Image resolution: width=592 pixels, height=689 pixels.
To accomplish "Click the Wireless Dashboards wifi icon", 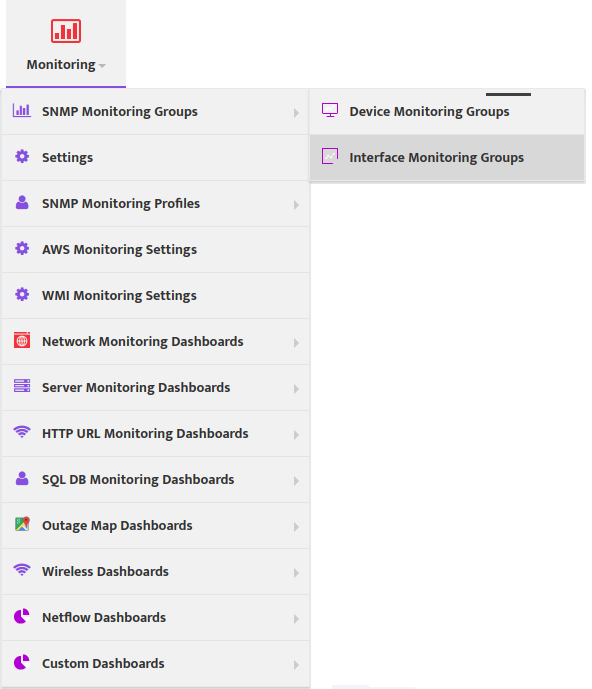I will [22, 569].
